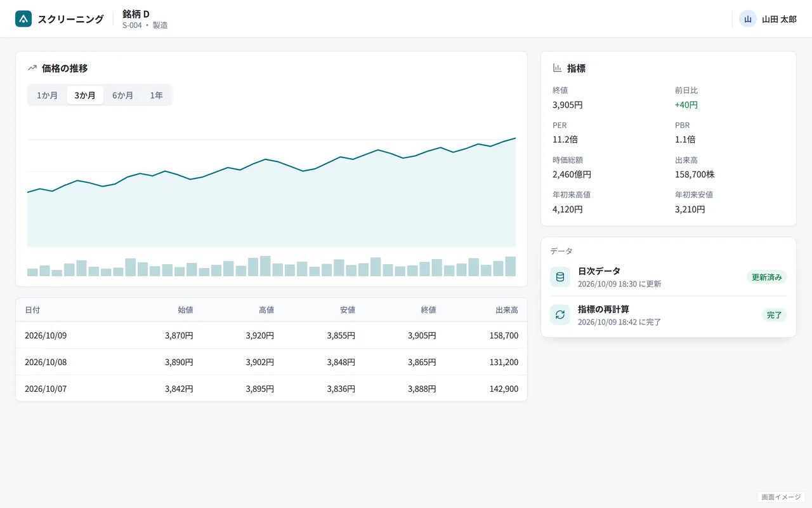812x508 pixels.
Task: Click the 終値 column header in the table
Action: point(429,310)
